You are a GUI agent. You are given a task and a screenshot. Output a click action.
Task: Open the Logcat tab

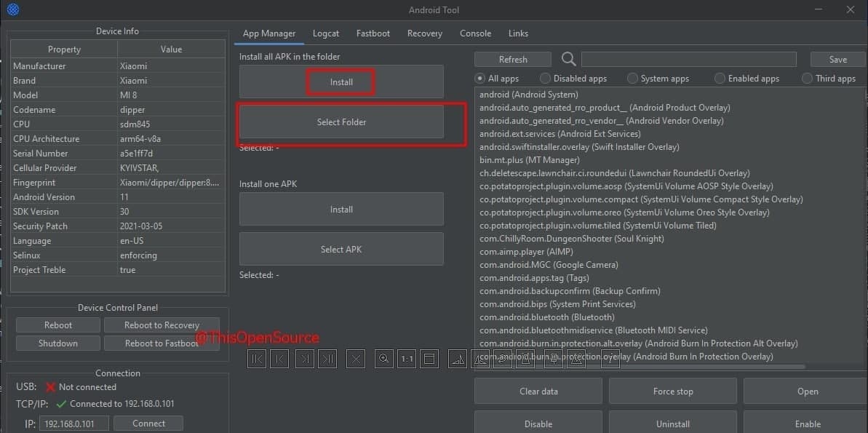pyautogui.click(x=326, y=33)
